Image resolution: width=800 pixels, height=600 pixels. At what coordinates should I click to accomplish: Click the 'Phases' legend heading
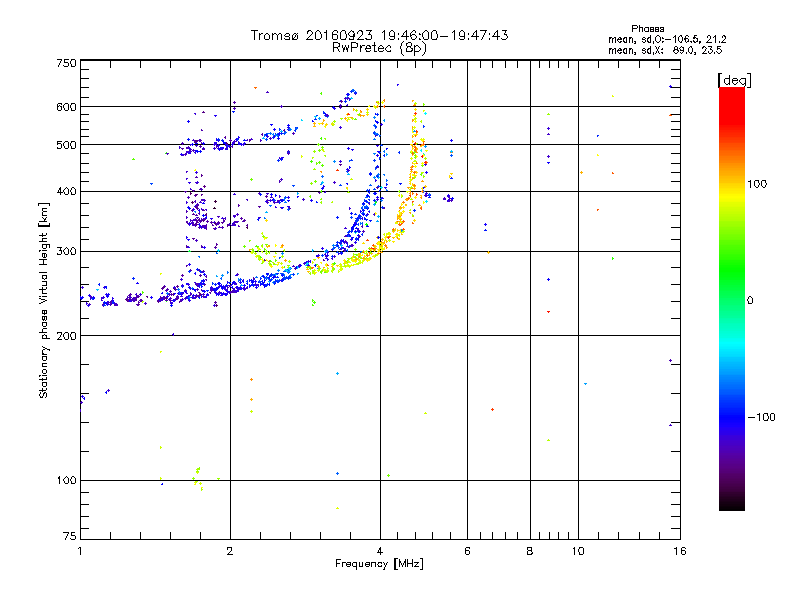pos(647,29)
